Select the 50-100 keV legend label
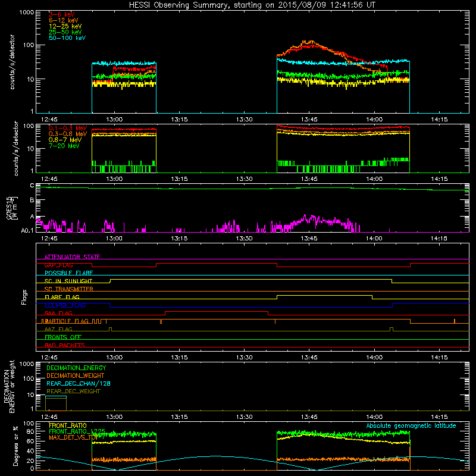476x476 pixels. (x=67, y=38)
